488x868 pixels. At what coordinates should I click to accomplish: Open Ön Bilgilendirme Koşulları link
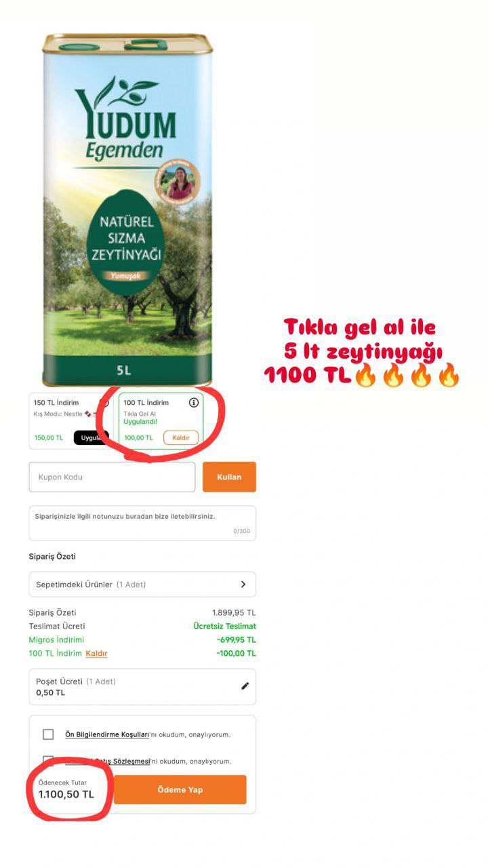(x=107, y=734)
